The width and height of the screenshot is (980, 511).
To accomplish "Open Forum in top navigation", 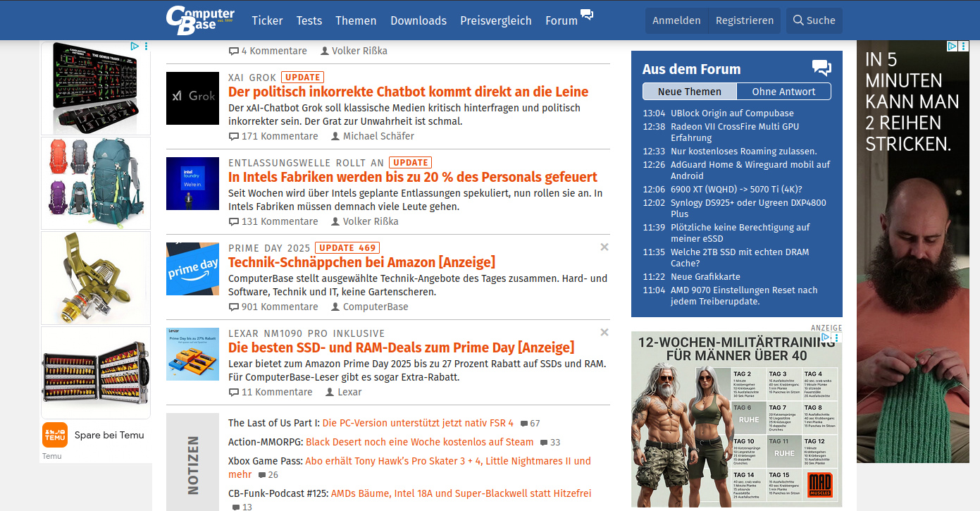I will pyautogui.click(x=562, y=20).
